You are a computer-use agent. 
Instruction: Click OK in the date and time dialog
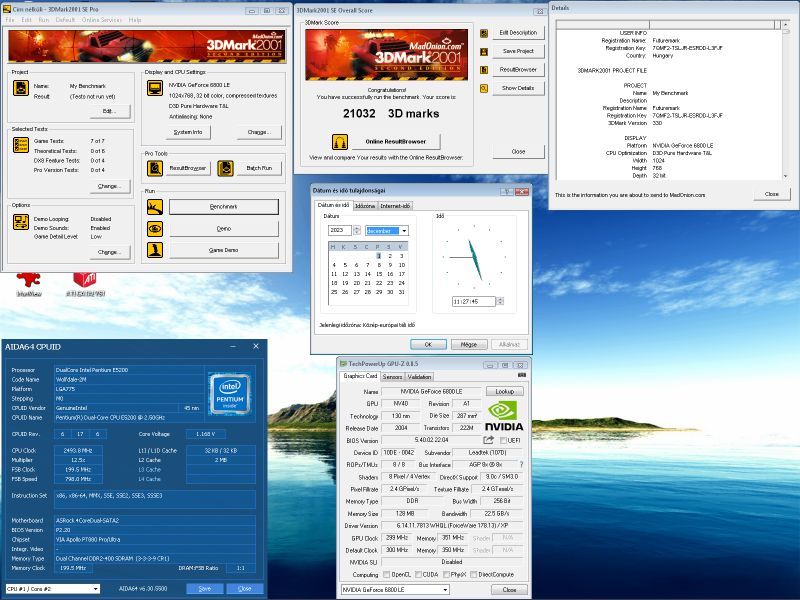(x=428, y=344)
